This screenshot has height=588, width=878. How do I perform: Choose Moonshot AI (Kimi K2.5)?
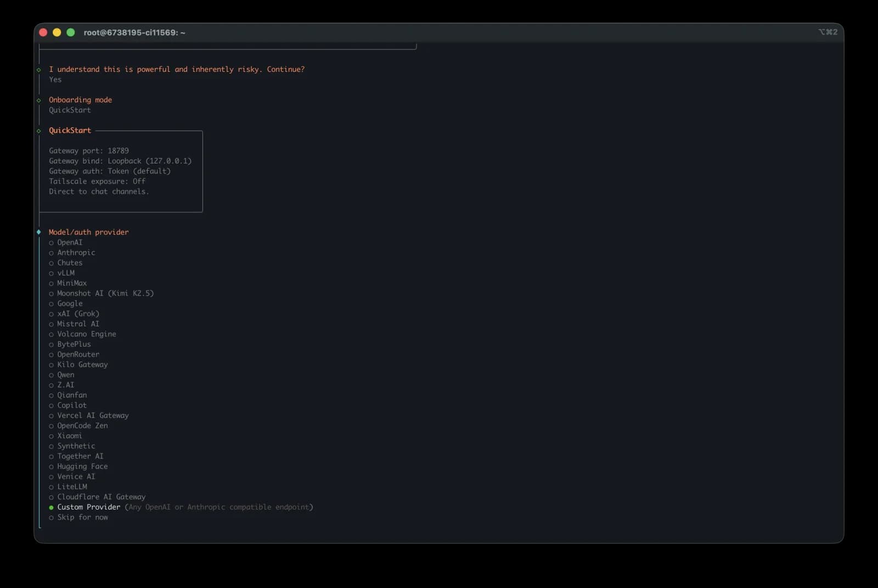pos(101,293)
